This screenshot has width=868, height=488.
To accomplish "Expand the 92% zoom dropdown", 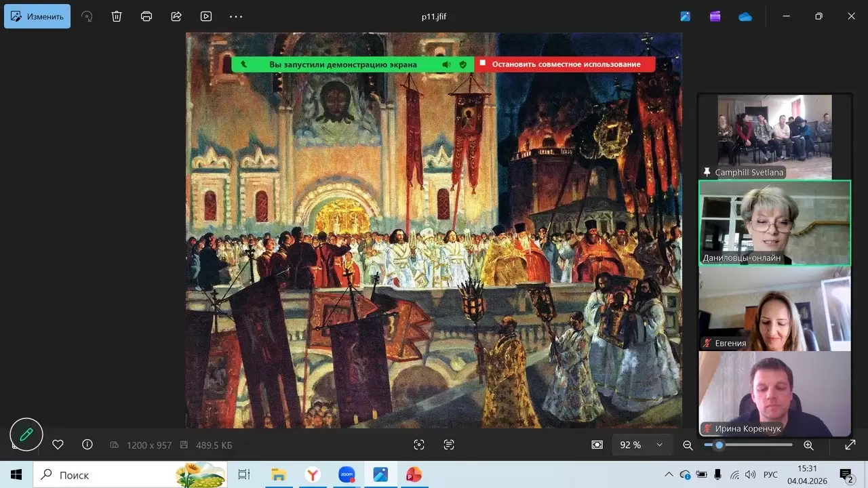I will tap(659, 445).
